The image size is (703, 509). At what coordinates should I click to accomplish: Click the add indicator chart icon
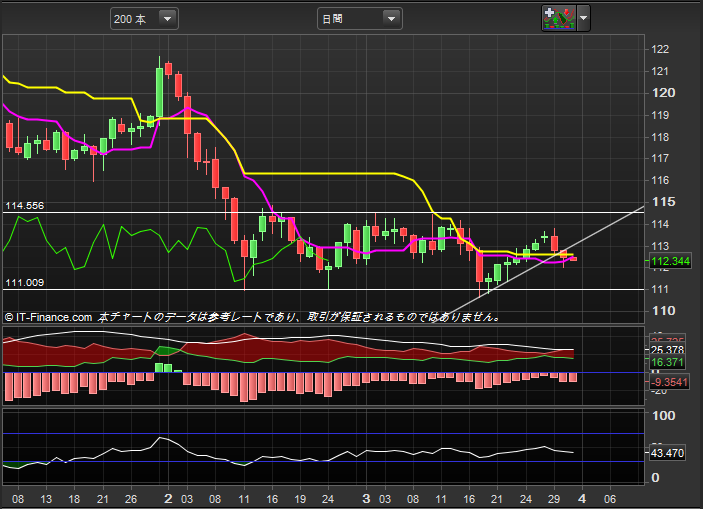(x=559, y=18)
